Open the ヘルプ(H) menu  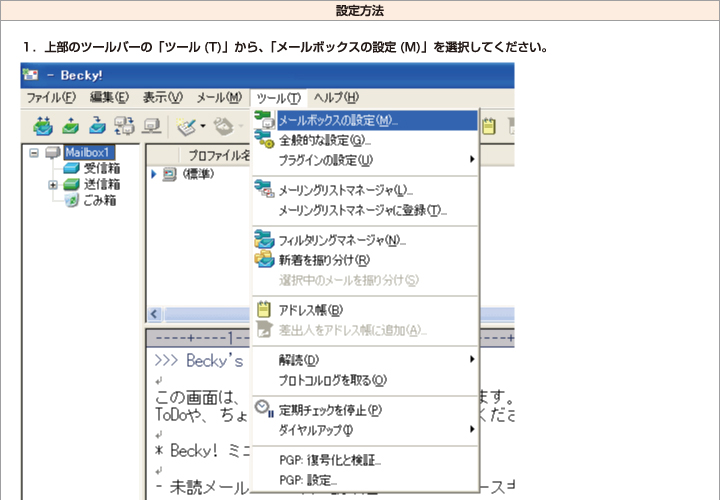(336, 98)
